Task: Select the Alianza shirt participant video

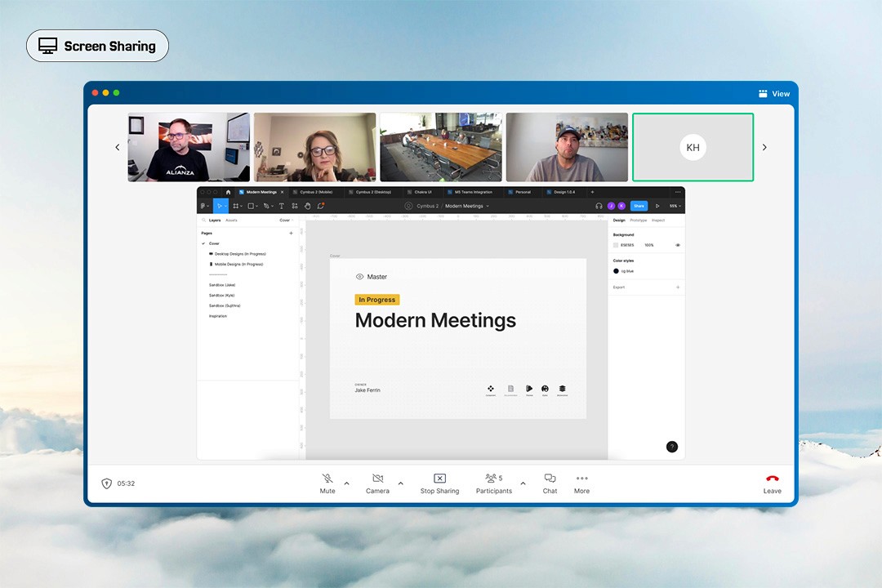Action: (x=189, y=147)
